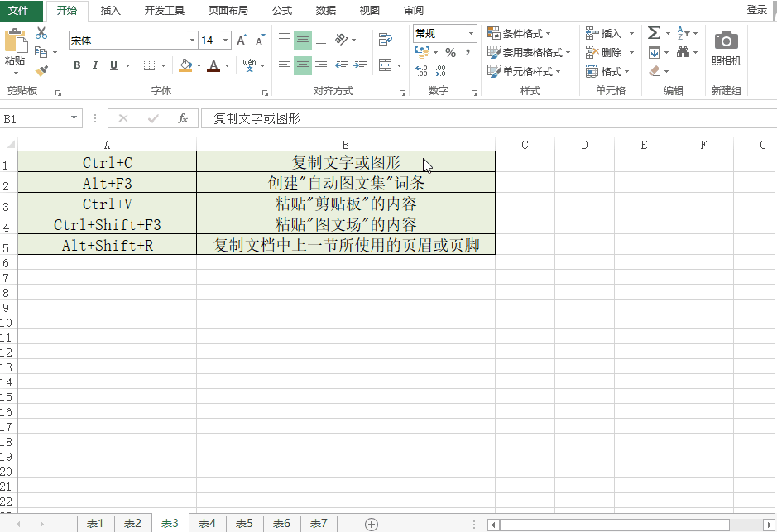
Task: Switch to the 插入 ribbon tab
Action: click(113, 10)
